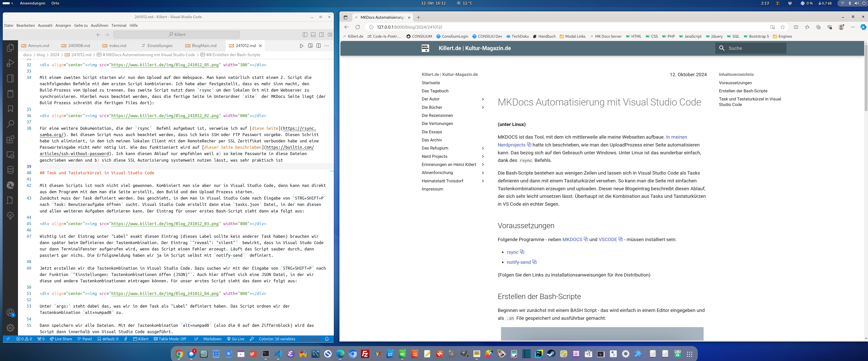Expand 'Heimatstadt Troisdorf' navigation section

(x=483, y=181)
